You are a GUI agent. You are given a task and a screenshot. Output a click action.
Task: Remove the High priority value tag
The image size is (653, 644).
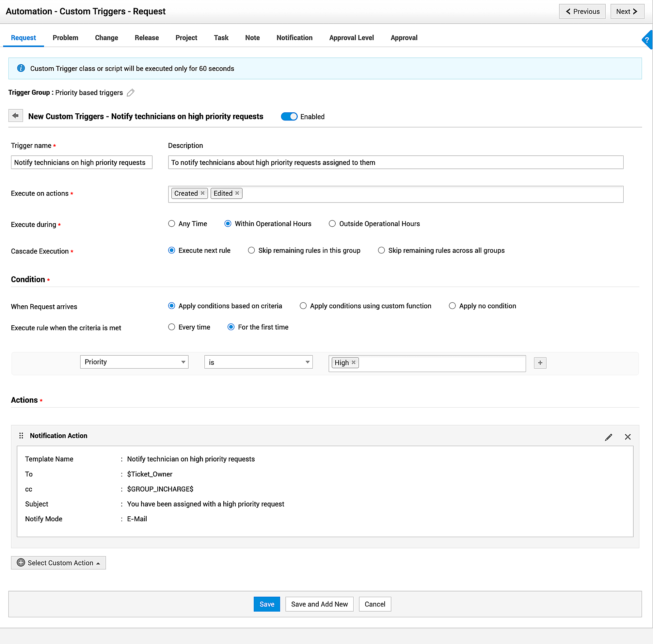[354, 363]
